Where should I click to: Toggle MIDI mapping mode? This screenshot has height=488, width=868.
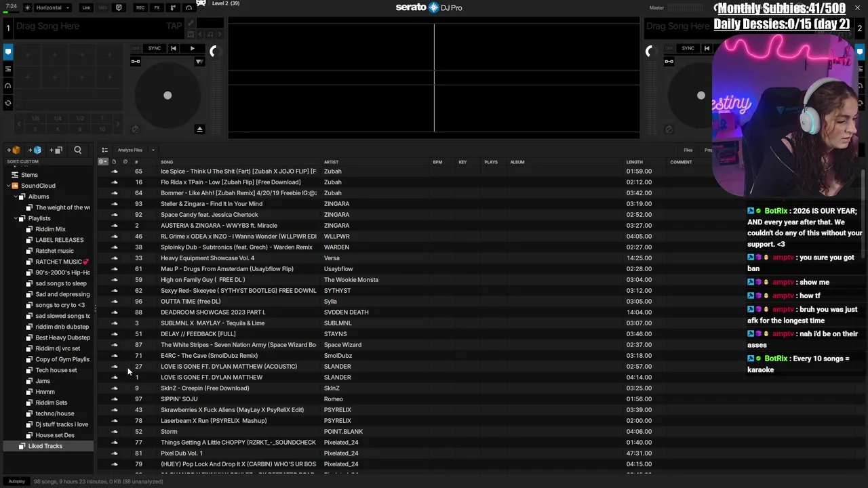[103, 7]
